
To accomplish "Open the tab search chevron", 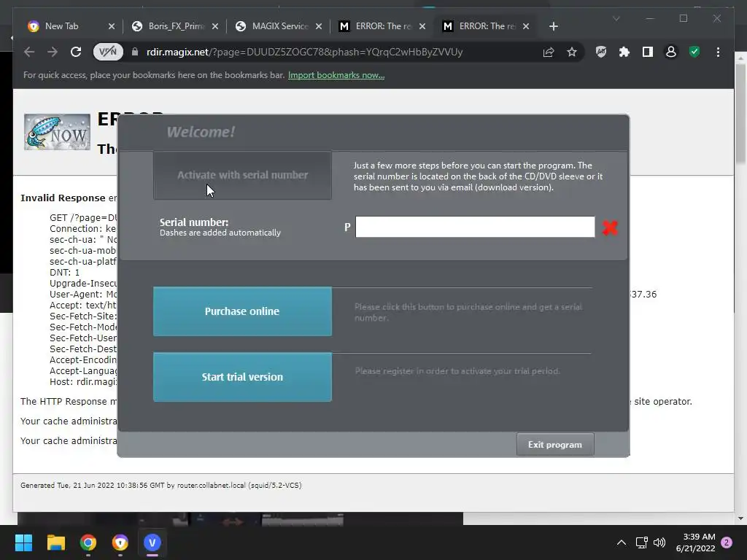I will point(616,18).
